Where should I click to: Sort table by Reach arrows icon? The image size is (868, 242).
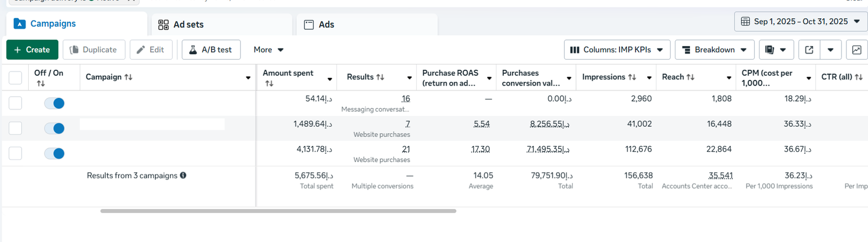(691, 77)
